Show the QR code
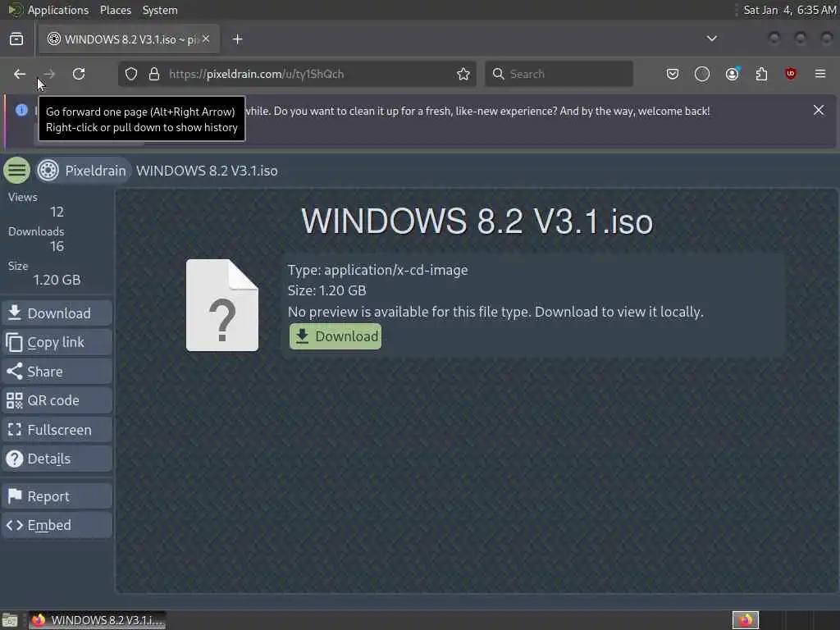 point(57,400)
